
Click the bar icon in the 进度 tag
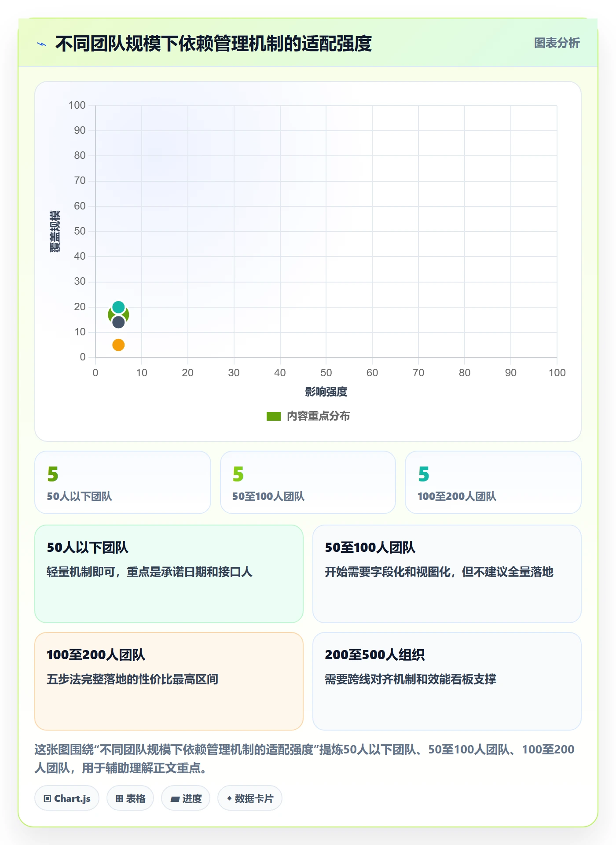(175, 799)
